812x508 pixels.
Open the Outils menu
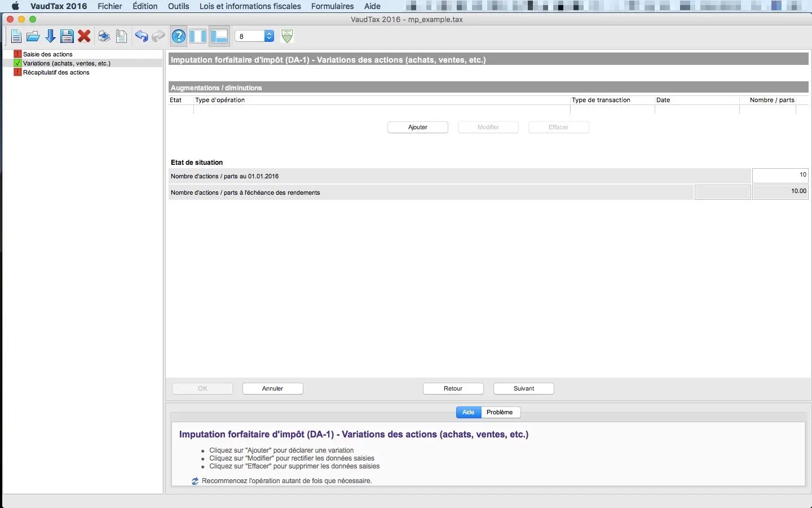tap(179, 6)
